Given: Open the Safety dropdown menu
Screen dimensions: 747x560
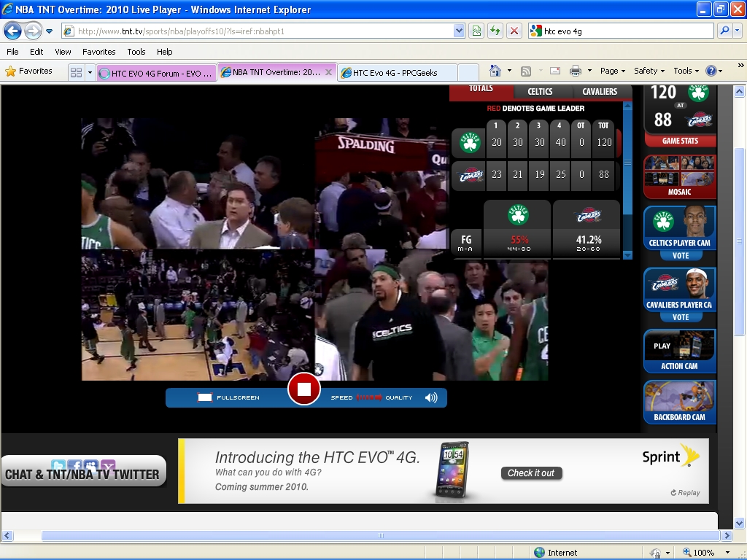Looking at the screenshot, I should [x=649, y=71].
